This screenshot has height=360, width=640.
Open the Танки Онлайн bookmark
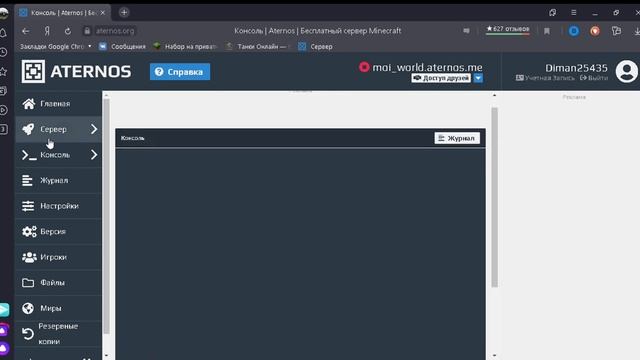[257, 47]
